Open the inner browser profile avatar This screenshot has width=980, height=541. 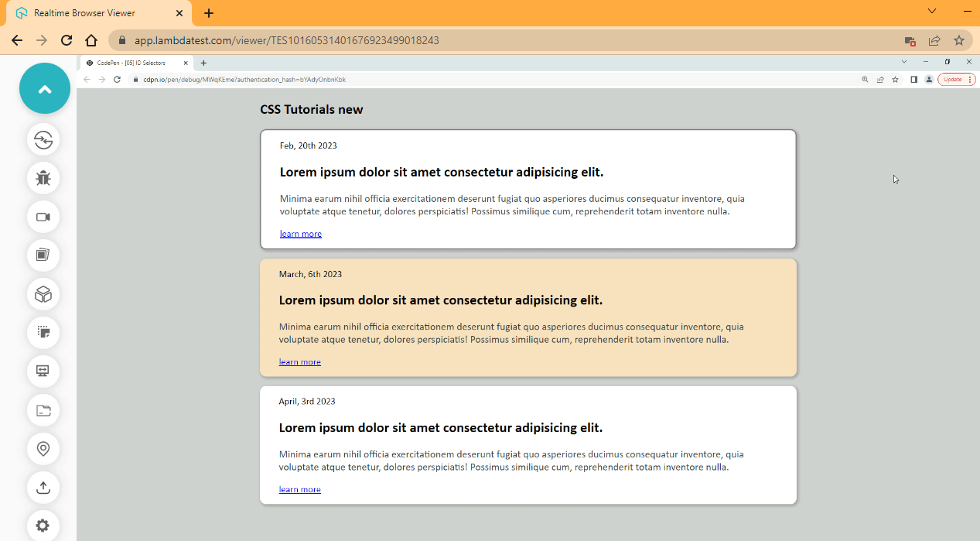point(928,79)
